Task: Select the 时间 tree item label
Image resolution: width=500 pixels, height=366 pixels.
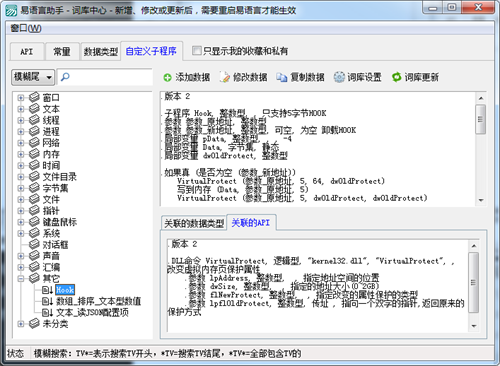Action: pyautogui.click(x=51, y=165)
